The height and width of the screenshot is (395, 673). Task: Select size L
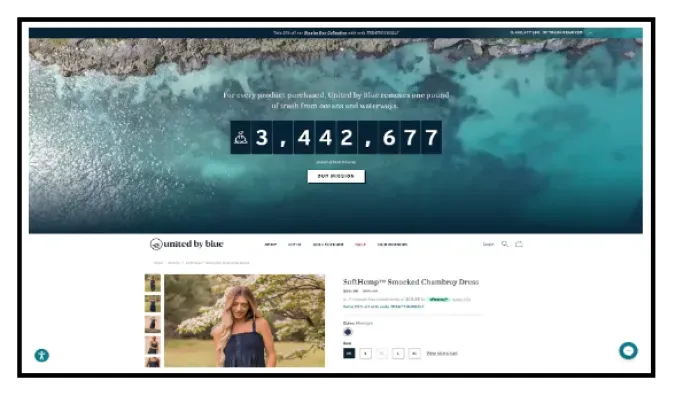398,353
